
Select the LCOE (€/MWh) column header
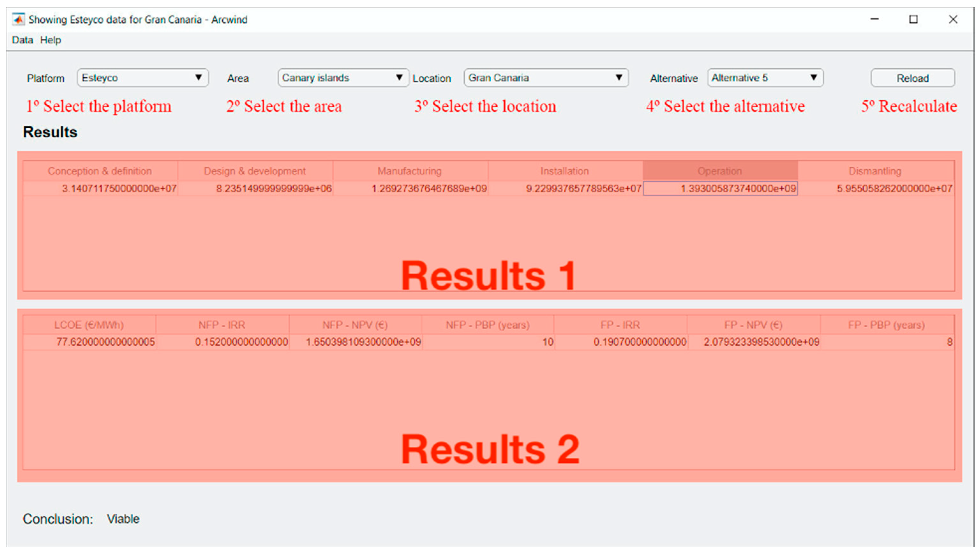point(89,325)
